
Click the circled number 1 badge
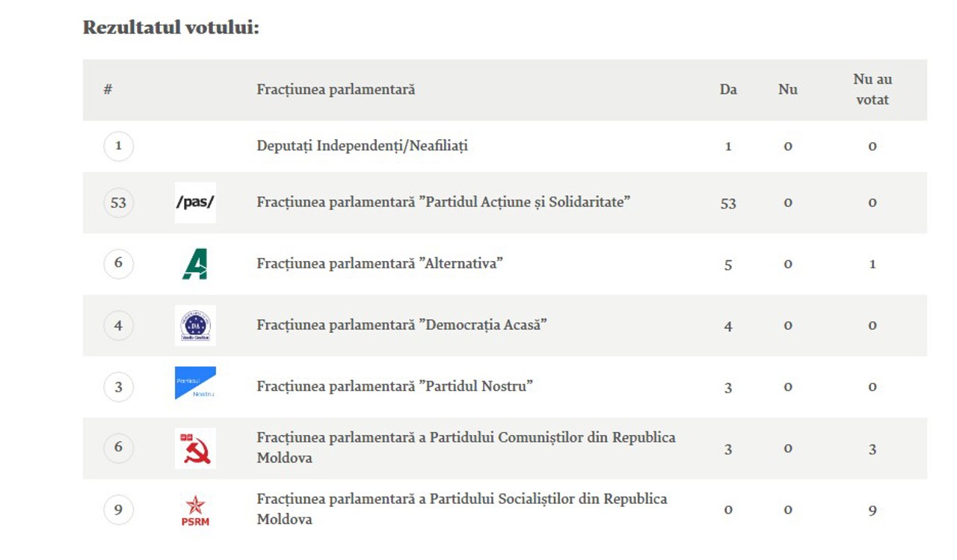coord(118,146)
